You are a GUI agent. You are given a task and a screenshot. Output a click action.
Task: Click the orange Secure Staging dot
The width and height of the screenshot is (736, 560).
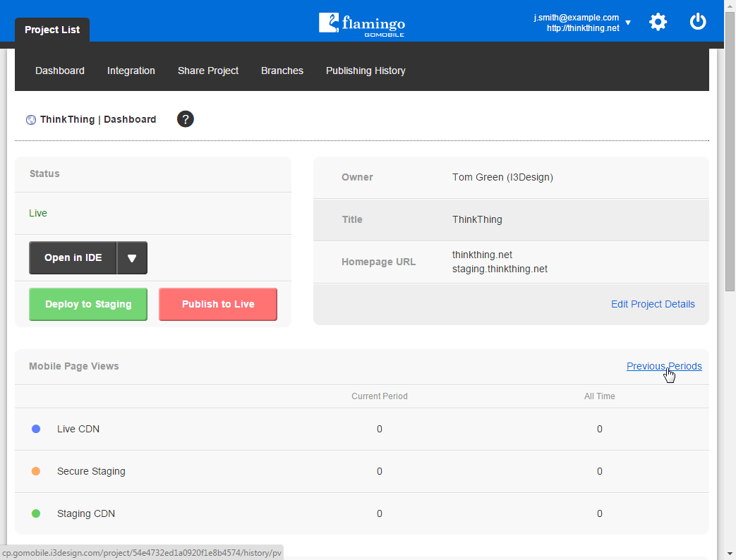pyautogui.click(x=36, y=471)
